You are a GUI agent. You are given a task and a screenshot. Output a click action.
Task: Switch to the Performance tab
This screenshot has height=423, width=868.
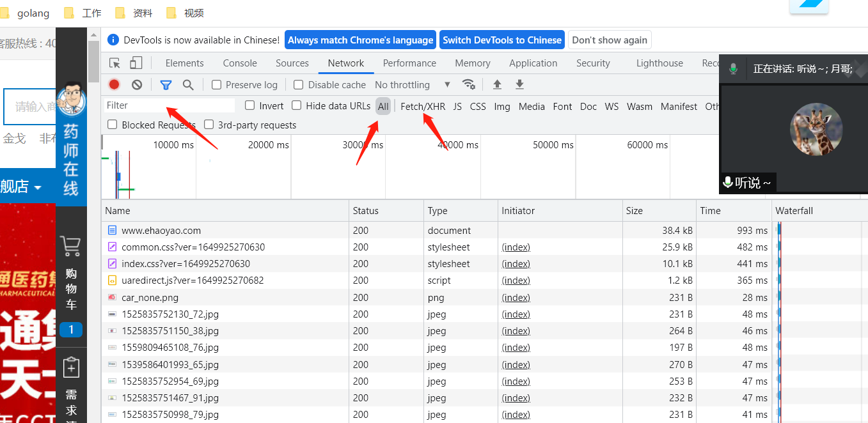click(x=409, y=63)
